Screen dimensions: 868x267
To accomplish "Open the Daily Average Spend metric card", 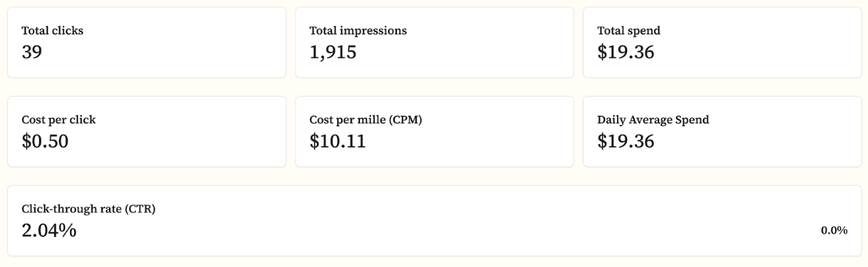I will tap(722, 131).
